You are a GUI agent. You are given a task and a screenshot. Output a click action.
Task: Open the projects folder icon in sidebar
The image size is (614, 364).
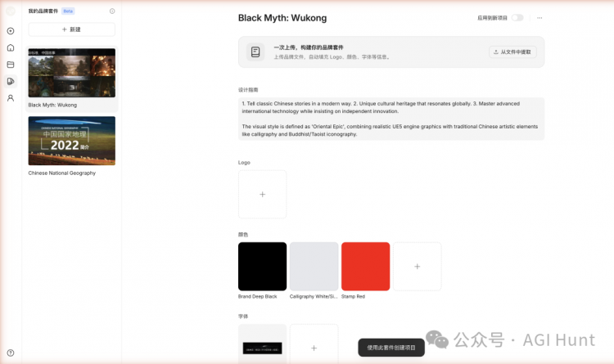point(11,65)
